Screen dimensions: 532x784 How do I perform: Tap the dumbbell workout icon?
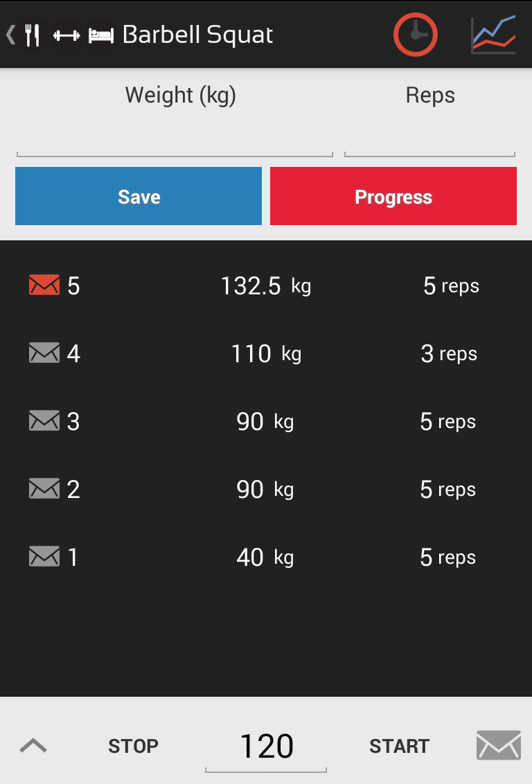[66, 35]
